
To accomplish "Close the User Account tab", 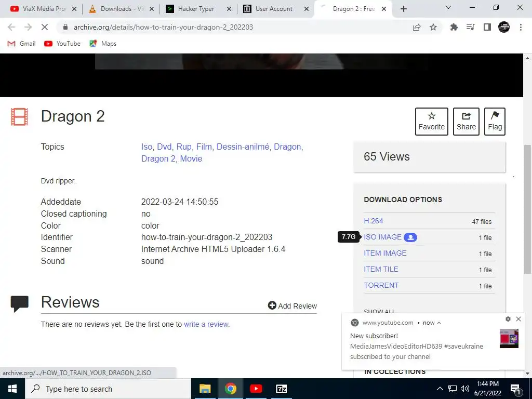I will click(x=307, y=9).
